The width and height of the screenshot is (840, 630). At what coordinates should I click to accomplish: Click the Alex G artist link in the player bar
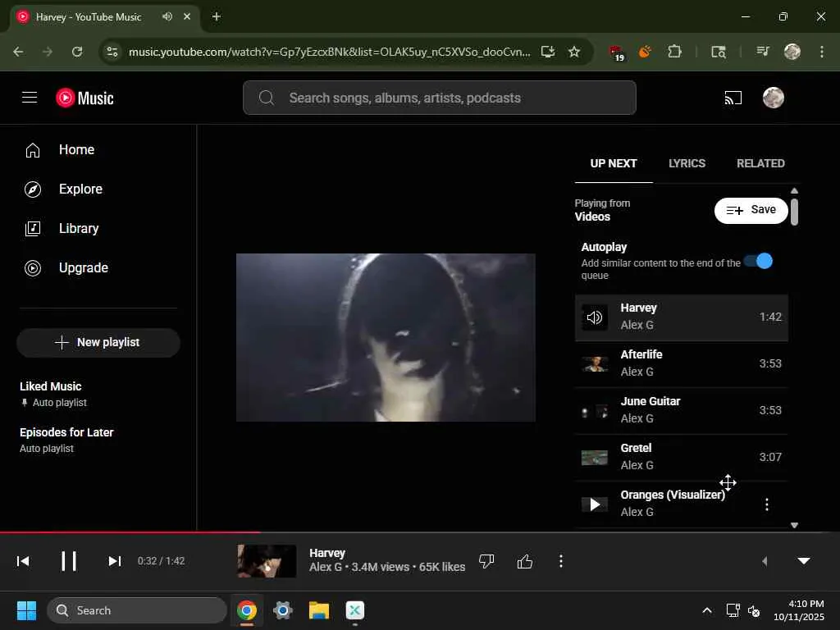325,567
